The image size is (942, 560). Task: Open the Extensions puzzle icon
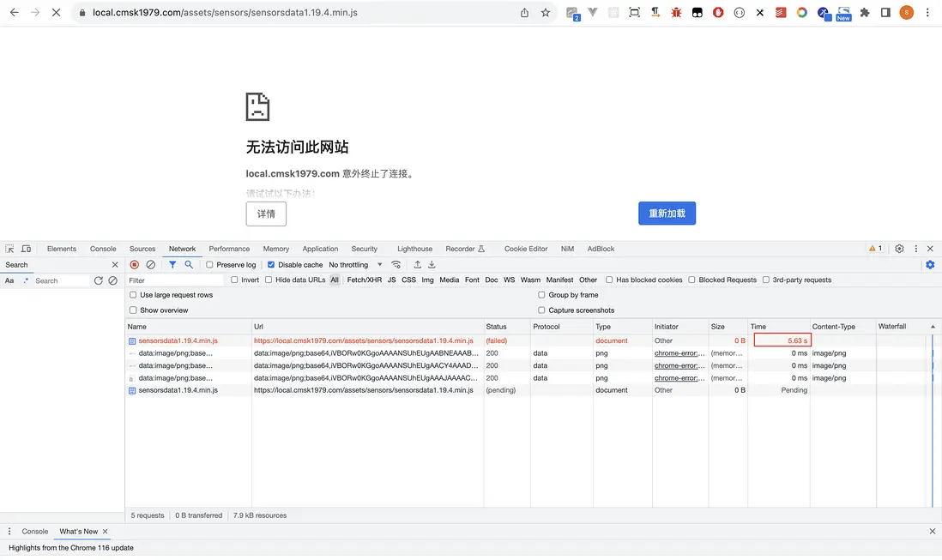click(865, 13)
